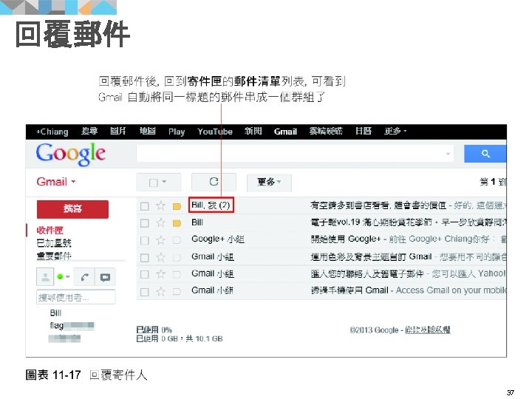Screen dimensions: 532x399
Task: Check the 運用色彩及背景主題 email checkbox
Action: [x=145, y=258]
